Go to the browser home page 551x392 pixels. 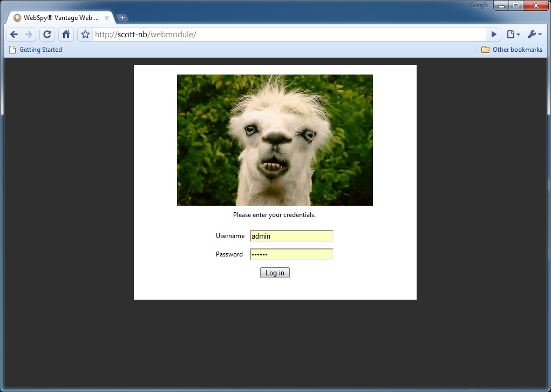point(66,35)
